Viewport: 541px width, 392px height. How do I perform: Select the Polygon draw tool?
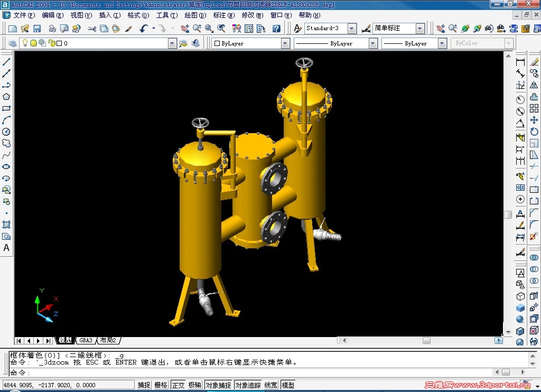(6, 97)
